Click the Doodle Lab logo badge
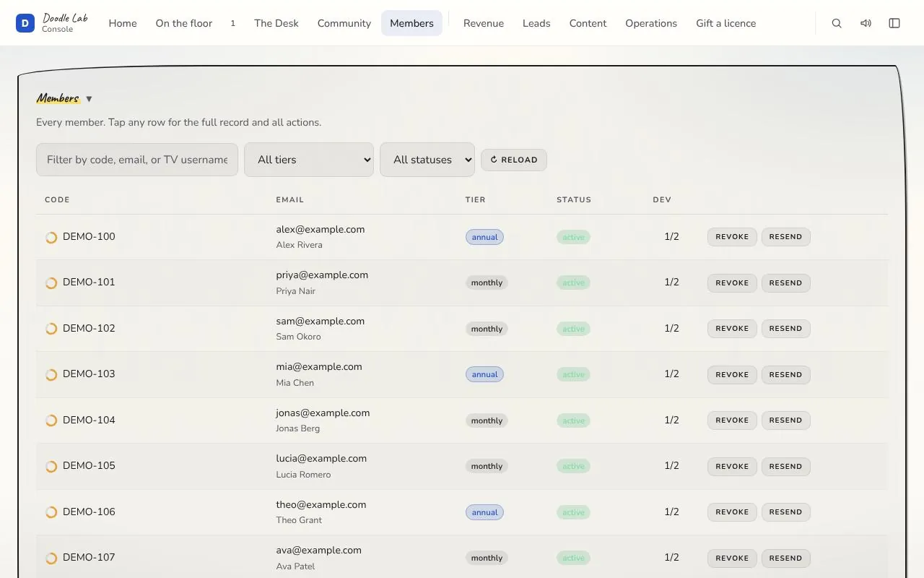 [25, 23]
